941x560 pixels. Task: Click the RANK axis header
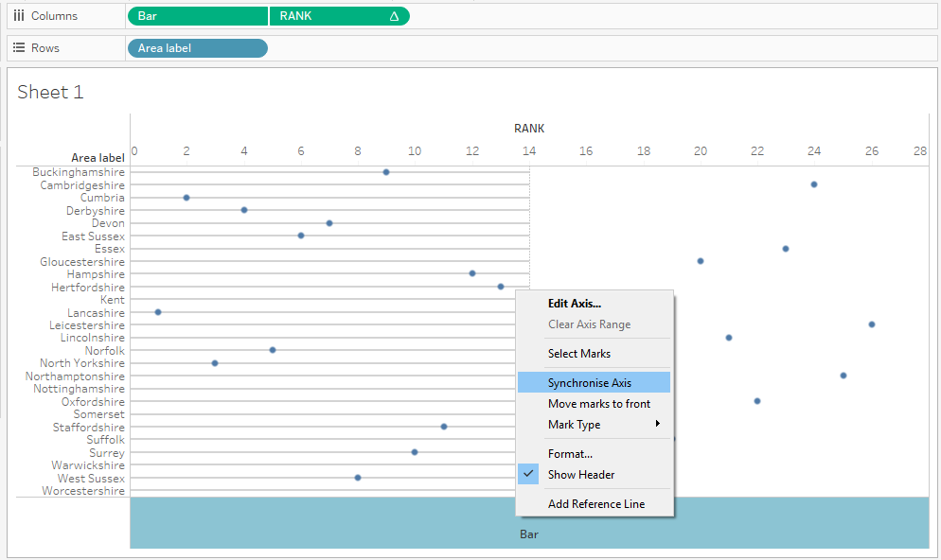click(528, 128)
